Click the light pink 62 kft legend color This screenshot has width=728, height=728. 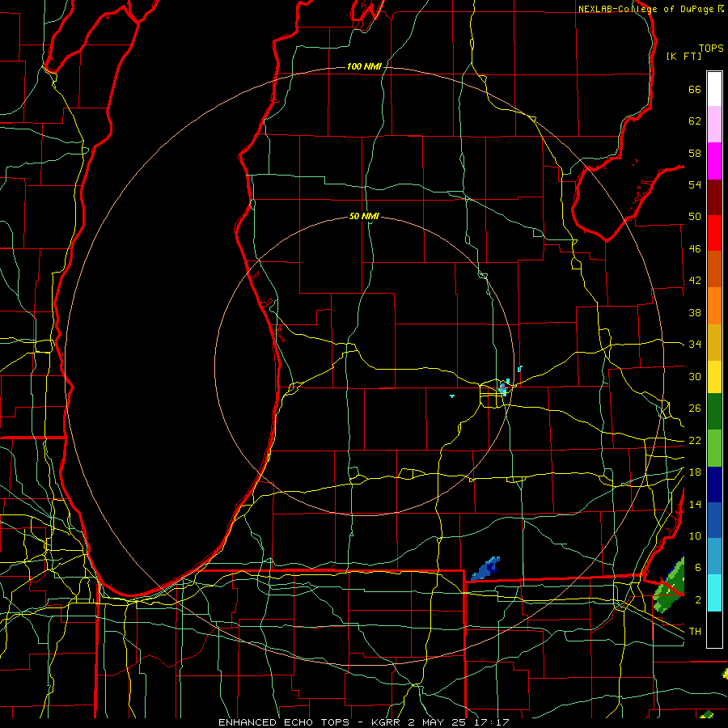[714, 124]
